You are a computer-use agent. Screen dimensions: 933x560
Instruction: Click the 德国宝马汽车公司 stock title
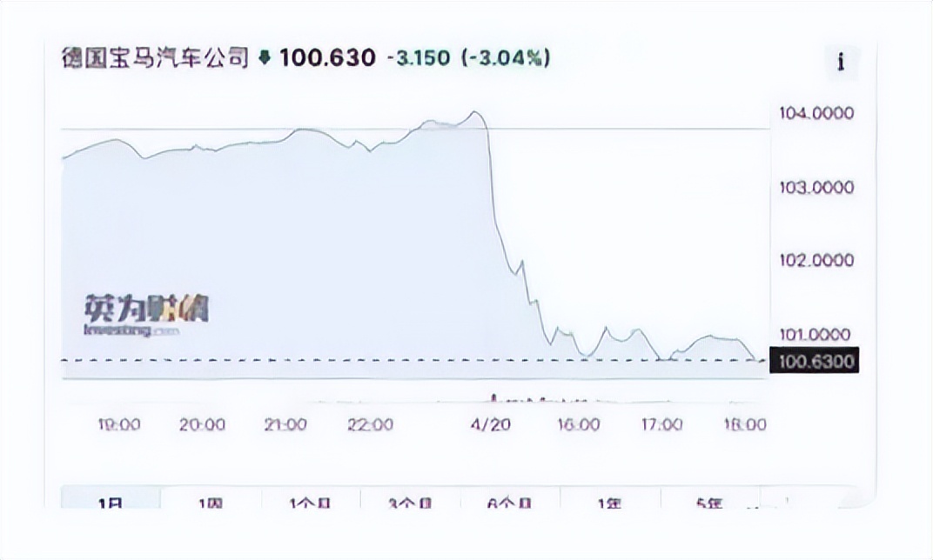[x=155, y=59]
